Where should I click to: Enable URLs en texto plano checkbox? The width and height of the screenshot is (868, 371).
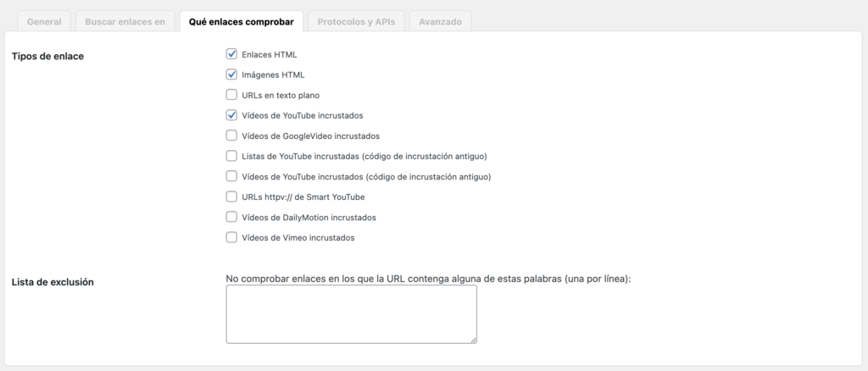coord(231,95)
